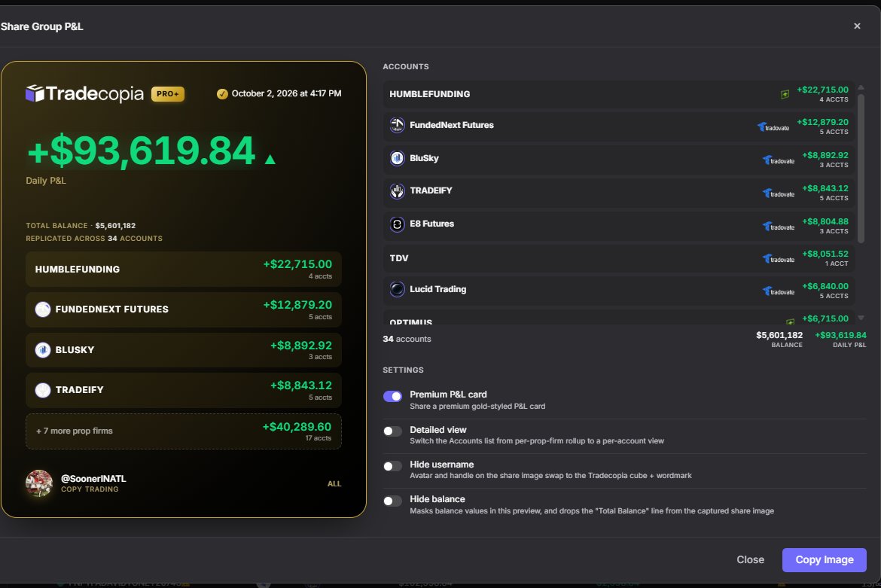Click the SETTINGS section heading
This screenshot has width=881, height=588.
pyautogui.click(x=403, y=370)
